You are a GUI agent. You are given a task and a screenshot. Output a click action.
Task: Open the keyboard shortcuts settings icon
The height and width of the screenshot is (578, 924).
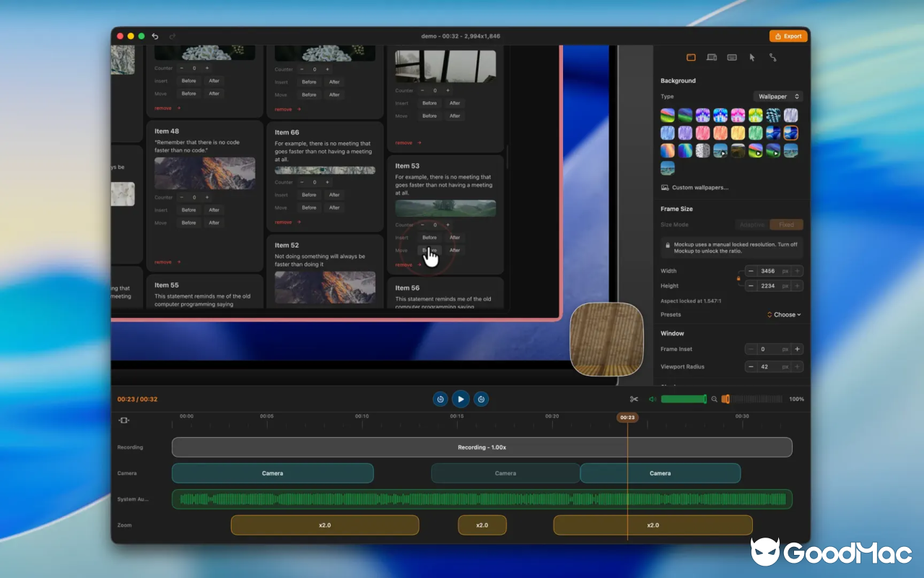(732, 57)
